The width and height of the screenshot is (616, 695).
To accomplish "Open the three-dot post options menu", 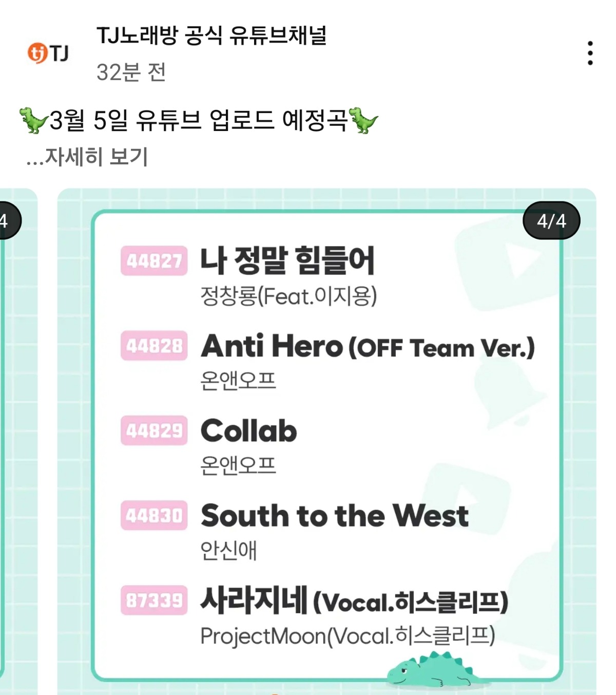I will (x=590, y=53).
